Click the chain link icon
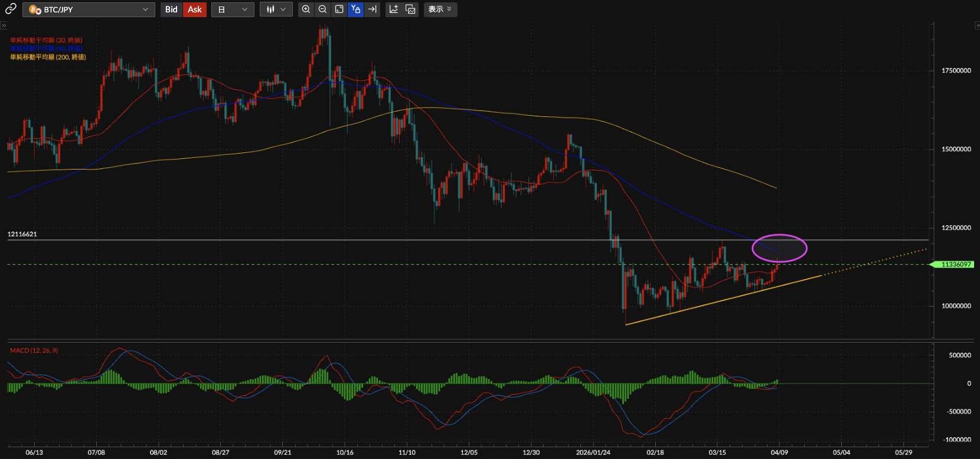 11,9
